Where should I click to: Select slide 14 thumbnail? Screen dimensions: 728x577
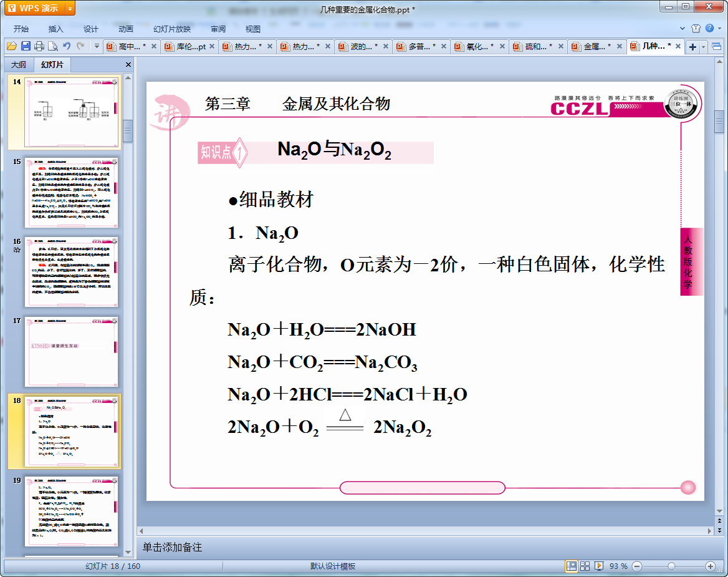click(71, 112)
